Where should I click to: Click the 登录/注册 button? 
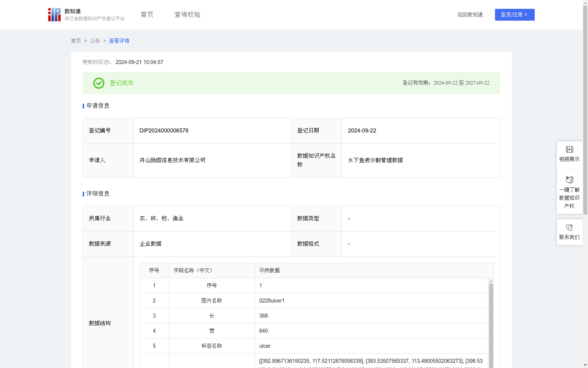[514, 15]
